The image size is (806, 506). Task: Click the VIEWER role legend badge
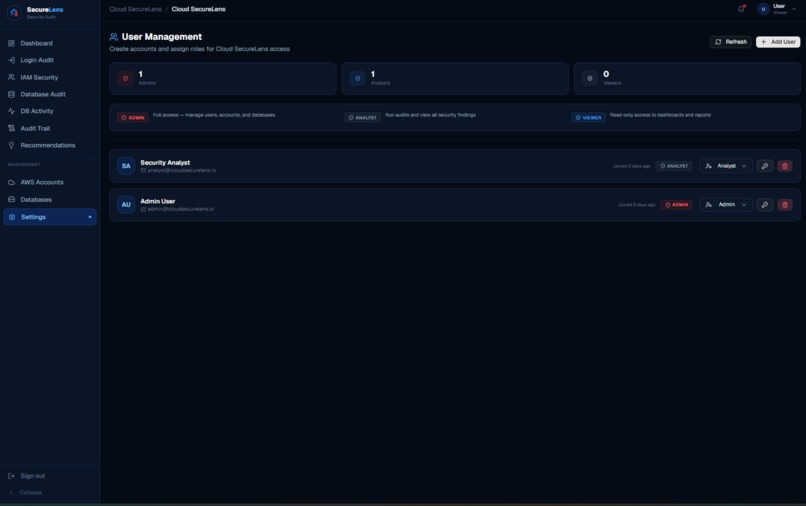tap(588, 118)
